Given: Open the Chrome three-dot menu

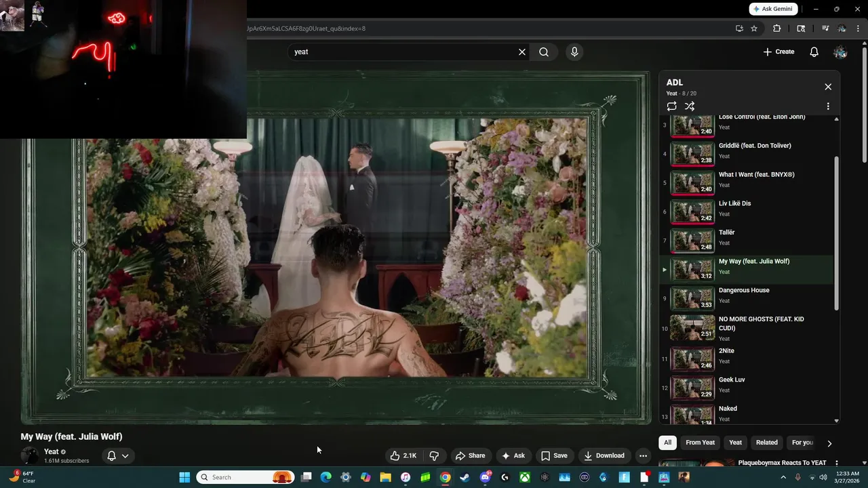Looking at the screenshot, I should pos(859,28).
